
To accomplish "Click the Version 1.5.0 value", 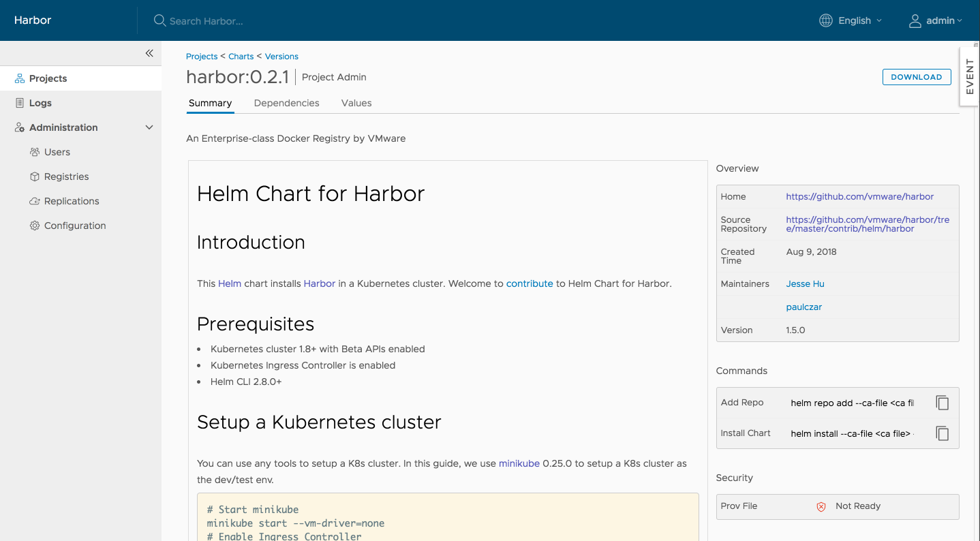I will click(x=795, y=330).
